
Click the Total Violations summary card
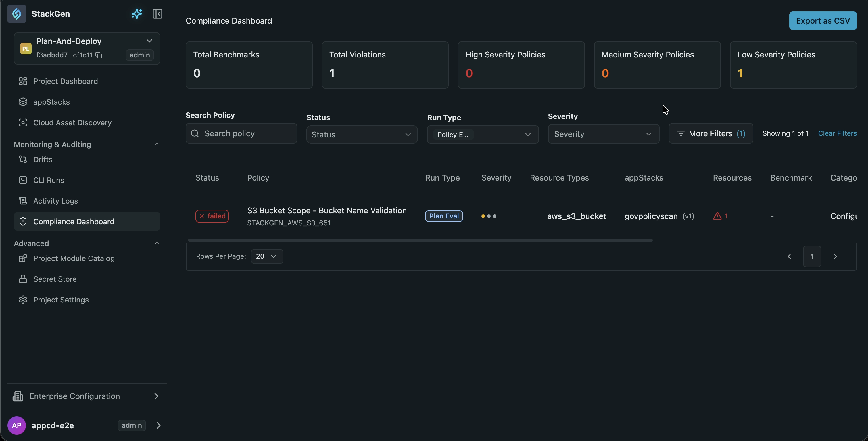click(385, 65)
